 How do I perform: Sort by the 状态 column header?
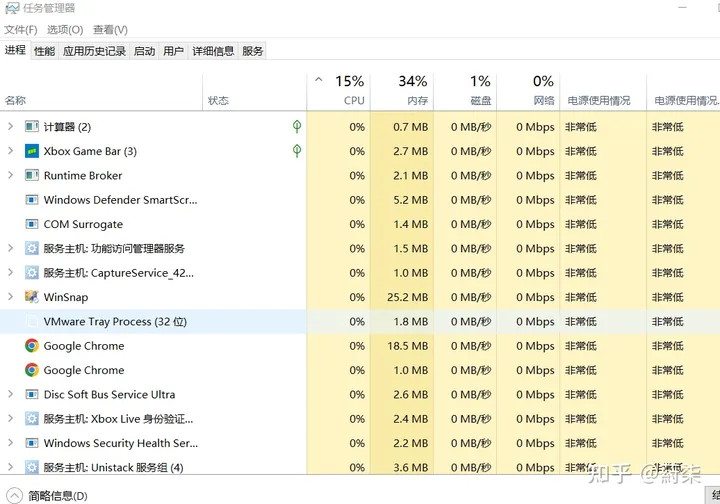[x=254, y=92]
